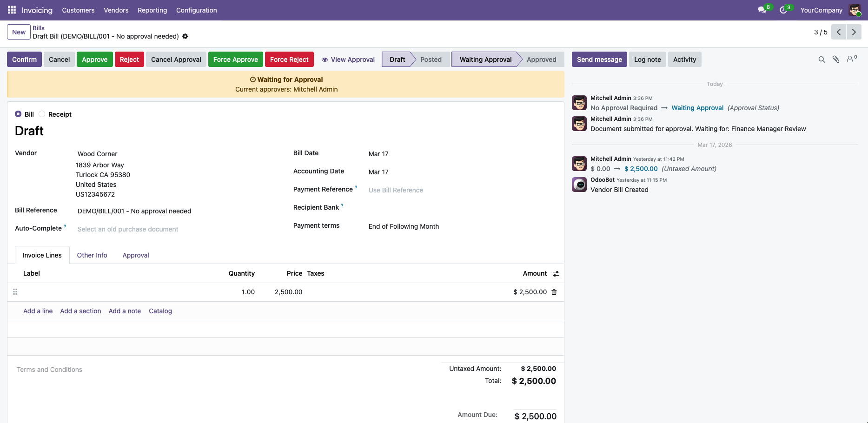868x423 pixels.
Task: Click the Force Approve button
Action: click(235, 59)
